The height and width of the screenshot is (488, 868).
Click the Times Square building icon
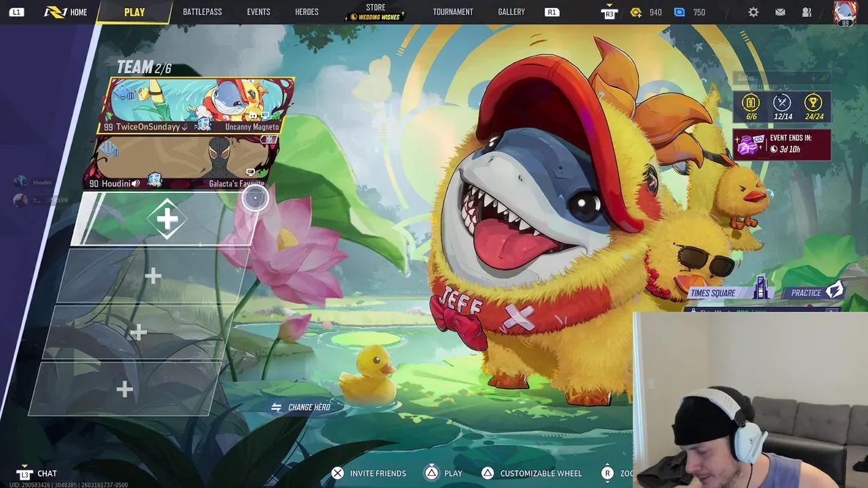(760, 287)
